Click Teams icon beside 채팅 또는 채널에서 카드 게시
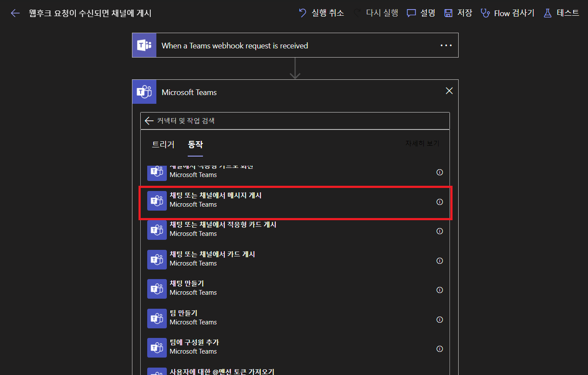The width and height of the screenshot is (588, 375). click(157, 259)
